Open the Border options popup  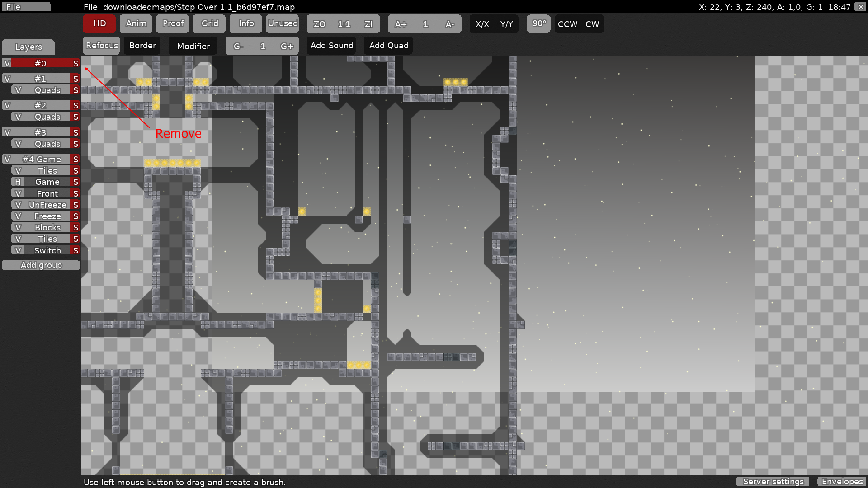pyautogui.click(x=142, y=46)
